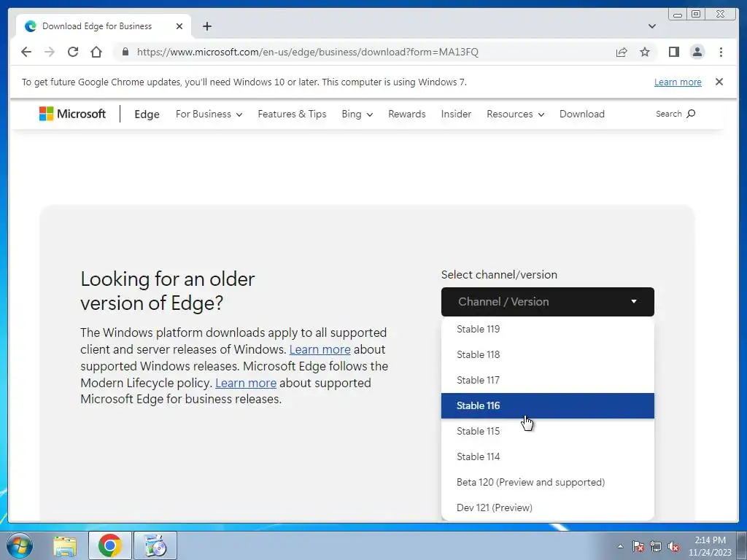747x560 pixels.
Task: Click the Microsoft logo
Action: point(72,114)
